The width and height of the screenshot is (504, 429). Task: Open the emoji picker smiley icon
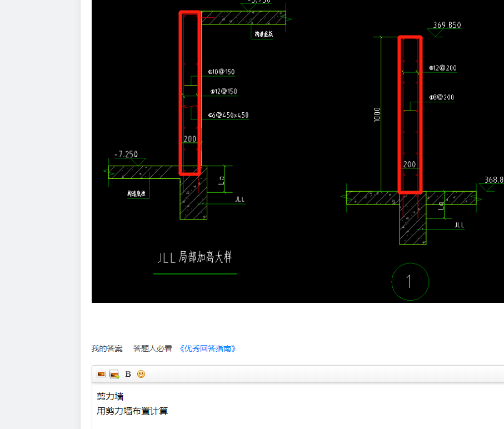pyautogui.click(x=141, y=374)
